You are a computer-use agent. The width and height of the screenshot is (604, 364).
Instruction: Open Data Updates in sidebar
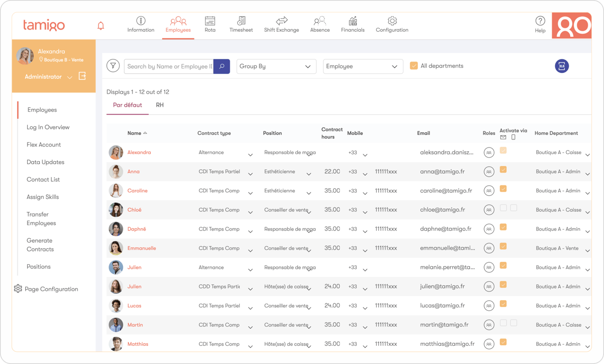pos(45,162)
